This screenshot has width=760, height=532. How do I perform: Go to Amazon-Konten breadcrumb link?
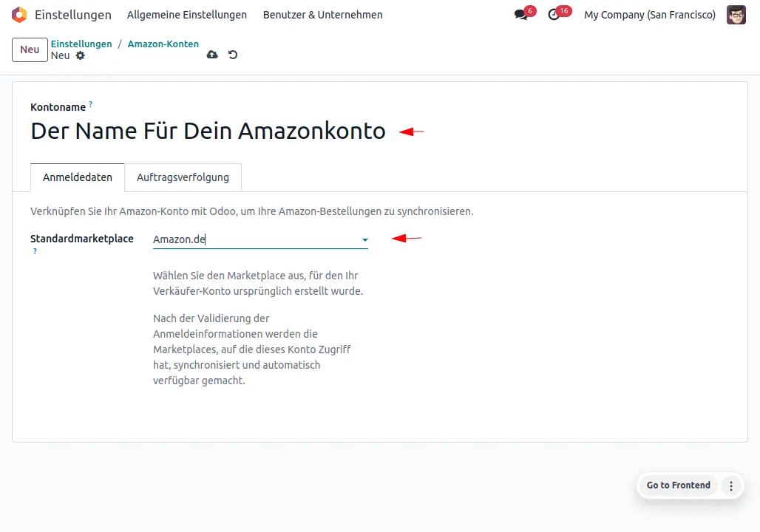163,44
